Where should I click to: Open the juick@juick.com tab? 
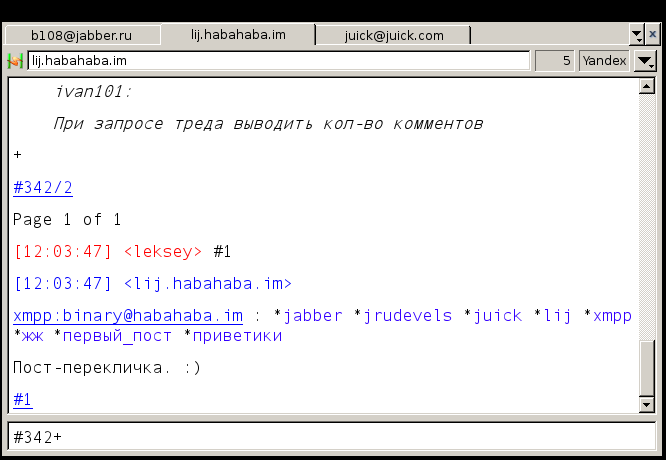pyautogui.click(x=394, y=35)
